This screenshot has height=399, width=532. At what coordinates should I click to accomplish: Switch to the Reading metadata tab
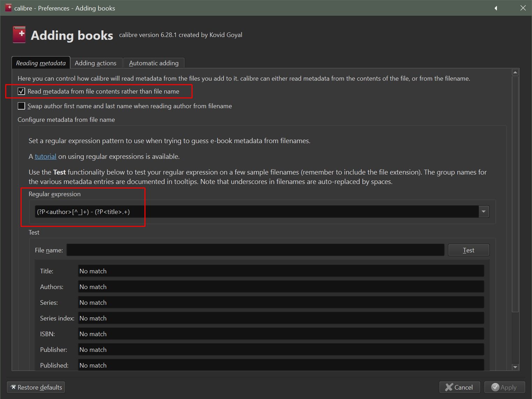(41, 63)
